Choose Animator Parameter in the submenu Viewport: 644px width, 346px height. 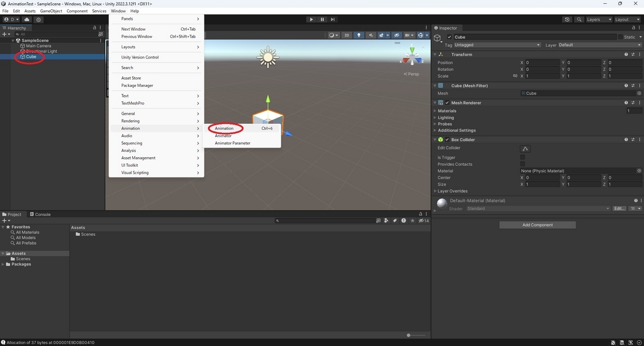(232, 143)
